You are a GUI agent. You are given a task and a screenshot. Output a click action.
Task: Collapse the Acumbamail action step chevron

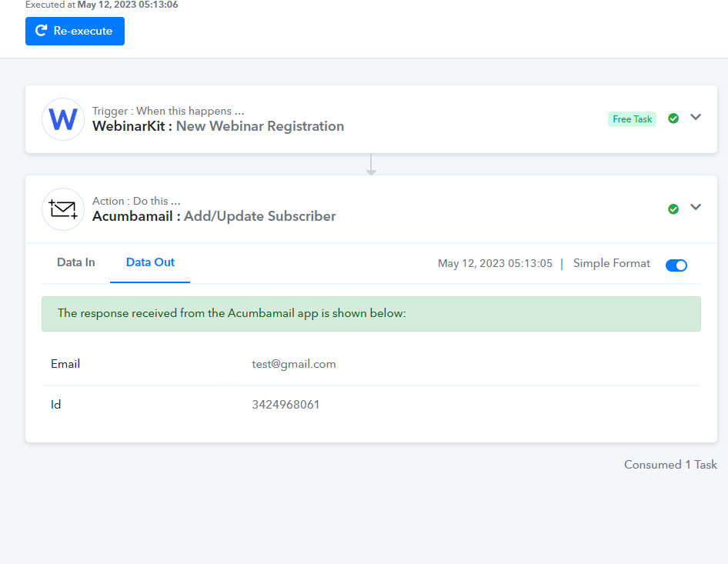point(695,207)
